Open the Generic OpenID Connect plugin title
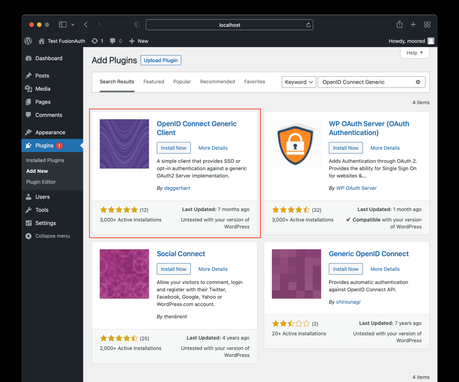This screenshot has height=382, width=459. 369,254
